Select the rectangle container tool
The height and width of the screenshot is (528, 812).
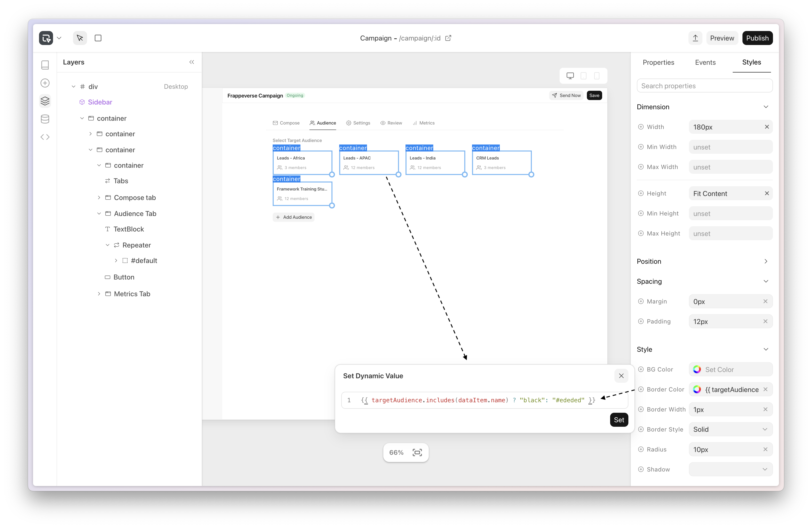click(98, 38)
